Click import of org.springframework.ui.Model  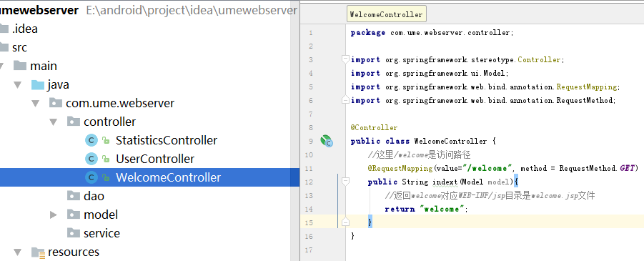[430, 73]
